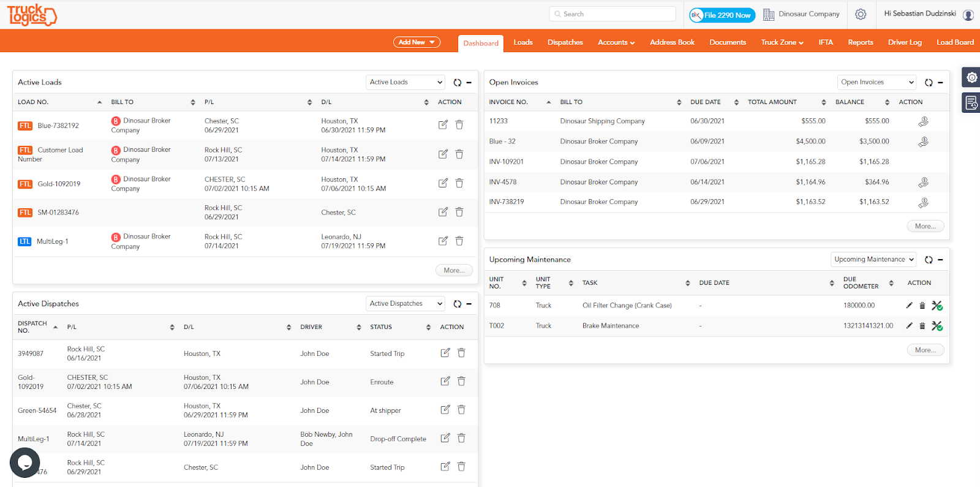Click the File 2290 Now button
This screenshot has height=487, width=980.
722,15
